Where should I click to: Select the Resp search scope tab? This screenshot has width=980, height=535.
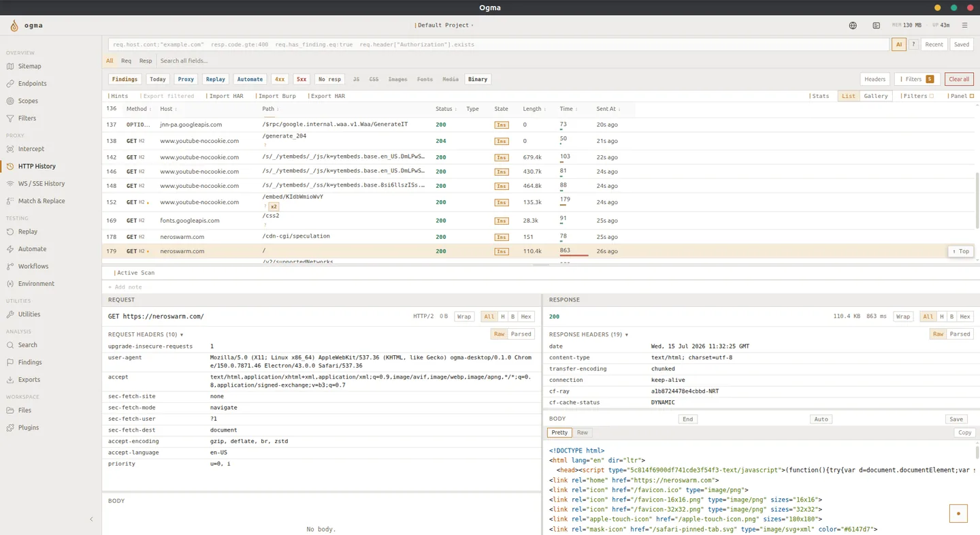click(146, 61)
